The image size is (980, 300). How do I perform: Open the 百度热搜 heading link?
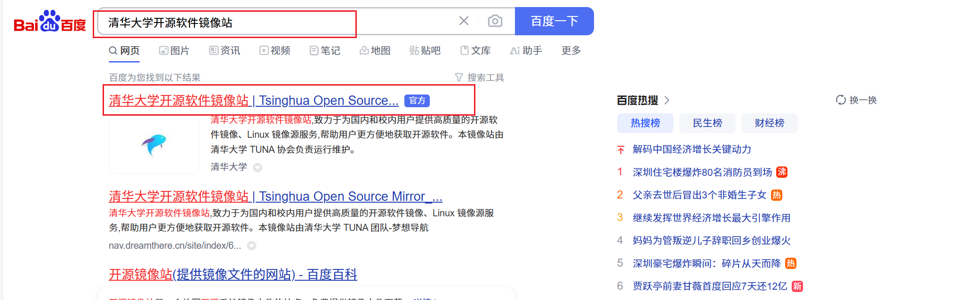pos(637,100)
